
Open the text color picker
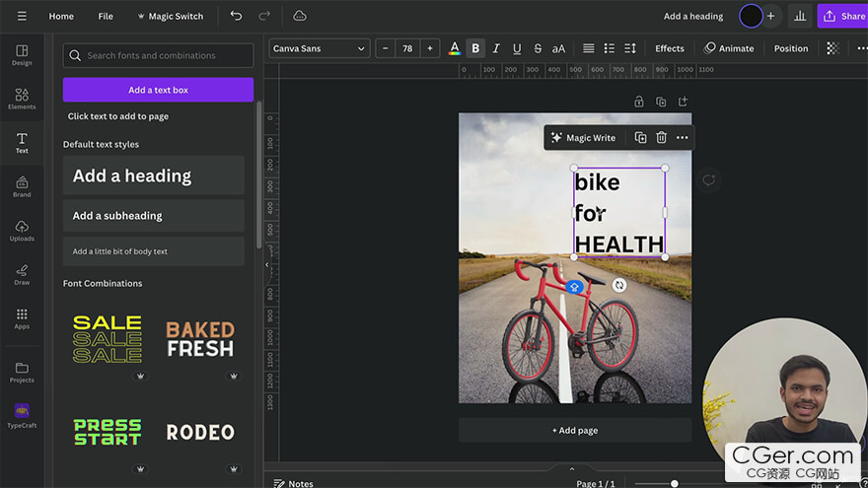pos(454,48)
